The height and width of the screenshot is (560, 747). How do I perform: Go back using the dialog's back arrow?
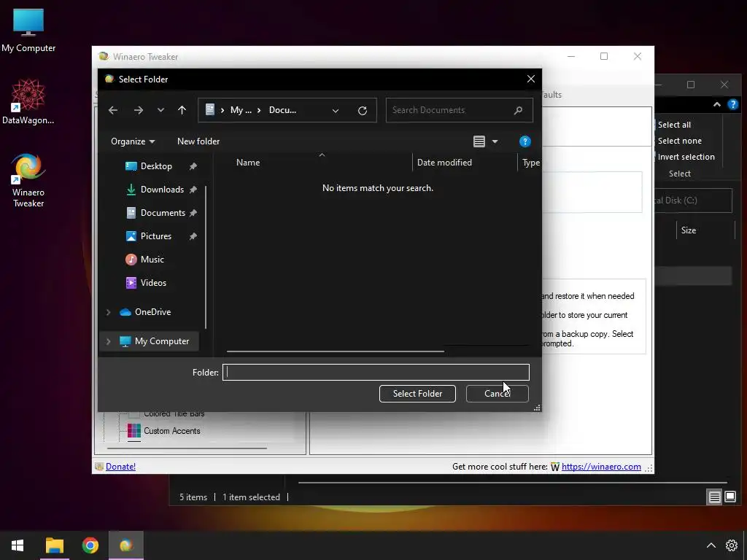coord(113,110)
